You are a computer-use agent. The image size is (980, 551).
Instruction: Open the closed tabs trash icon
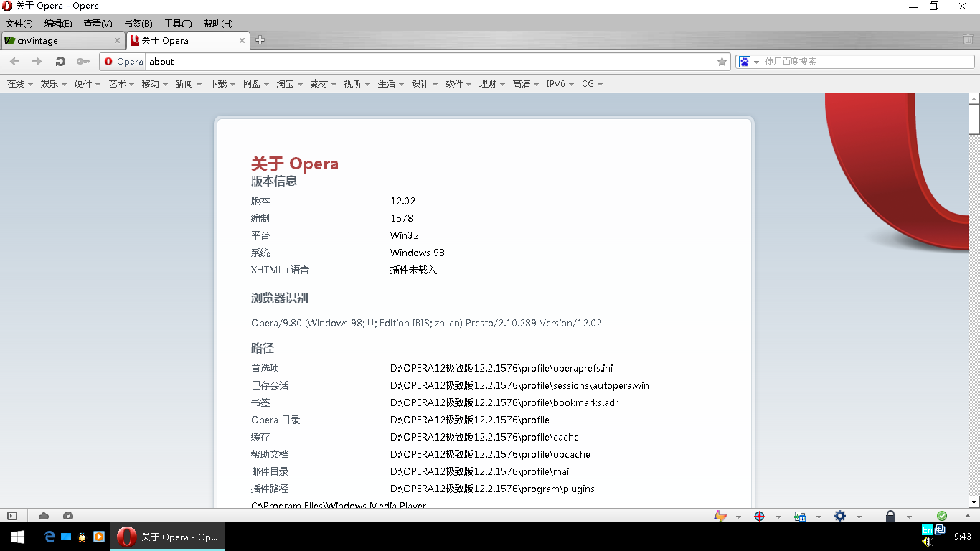[969, 40]
